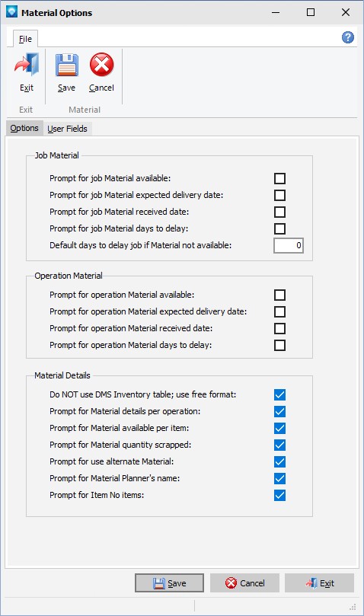Screen dimensions: 364x616
Task: Open the File ribbon tab
Action: [x=25, y=39]
